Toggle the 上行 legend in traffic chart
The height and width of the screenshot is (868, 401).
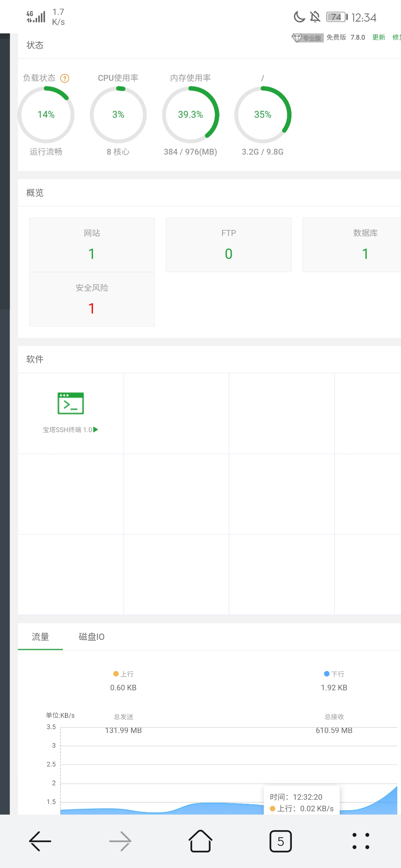click(x=123, y=674)
